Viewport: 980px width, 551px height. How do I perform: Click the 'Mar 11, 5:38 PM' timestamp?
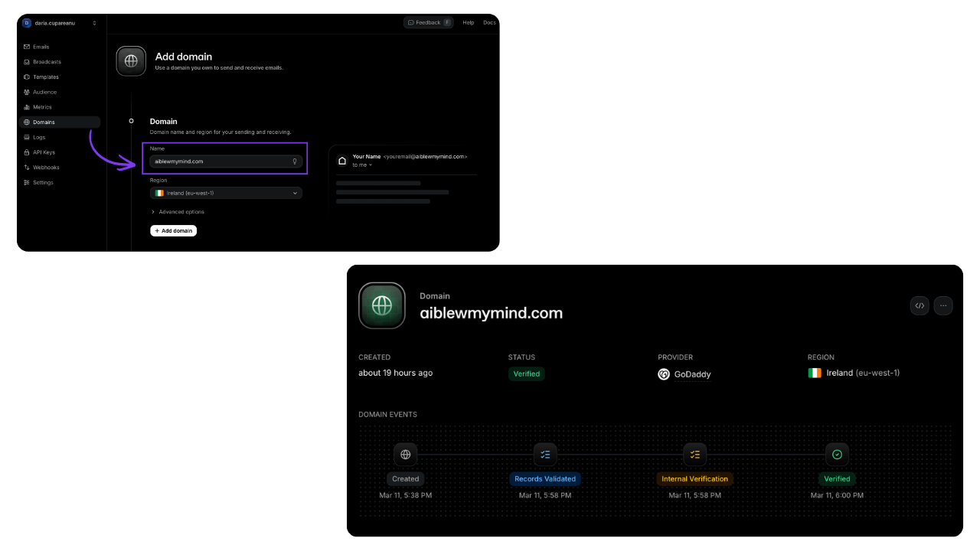pos(406,495)
